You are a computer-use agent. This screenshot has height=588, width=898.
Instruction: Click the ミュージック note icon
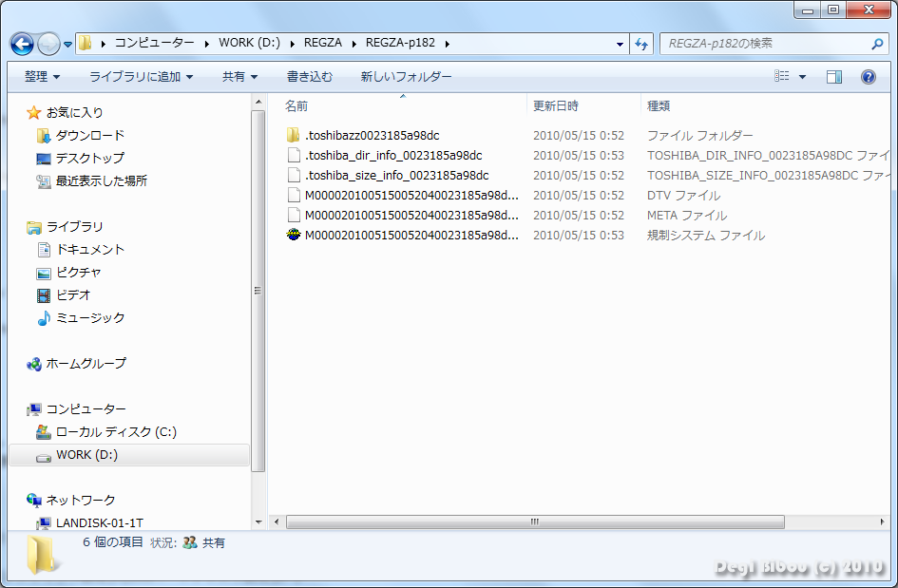click(x=44, y=318)
